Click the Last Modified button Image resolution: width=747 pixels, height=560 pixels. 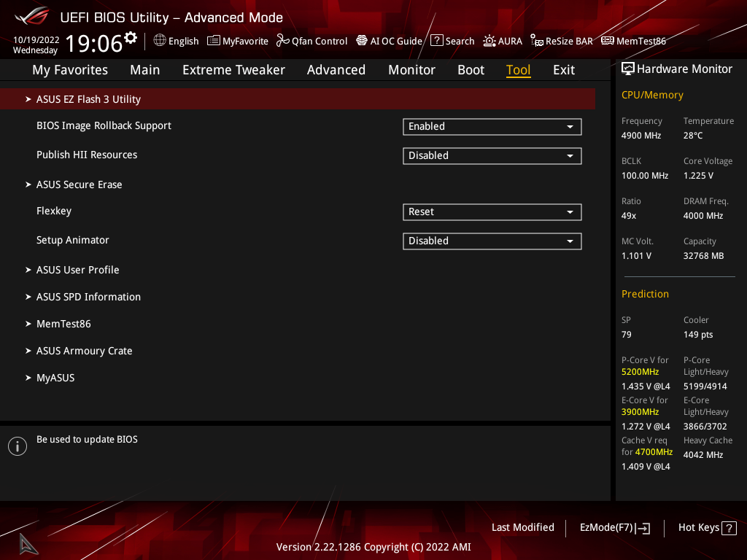[x=522, y=527]
